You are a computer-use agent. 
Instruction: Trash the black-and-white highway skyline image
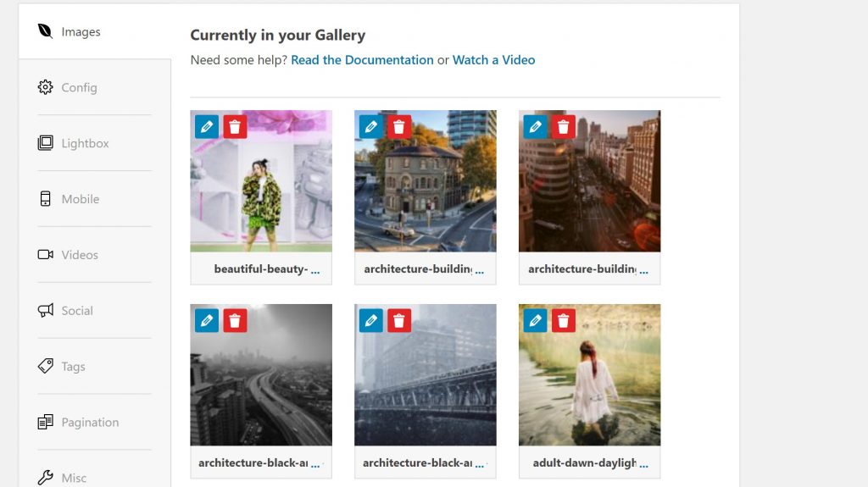tap(235, 320)
